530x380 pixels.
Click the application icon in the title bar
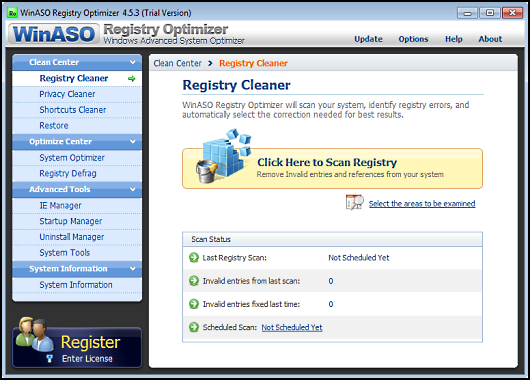(x=12, y=13)
